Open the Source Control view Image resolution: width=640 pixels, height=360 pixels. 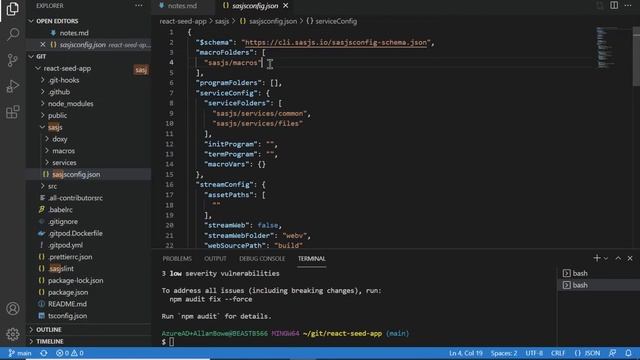click(13, 60)
